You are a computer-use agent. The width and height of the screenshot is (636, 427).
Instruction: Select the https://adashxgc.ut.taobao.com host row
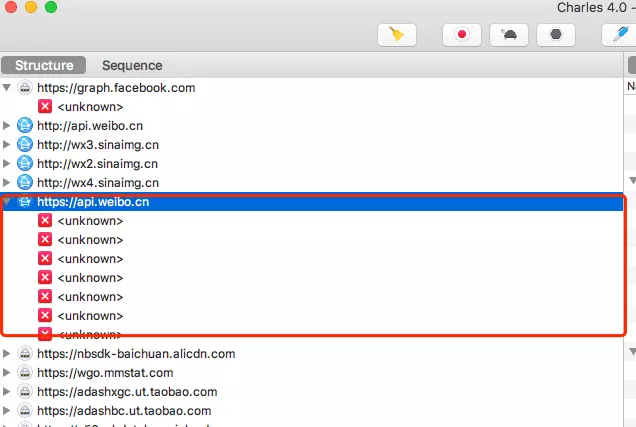pos(312,392)
